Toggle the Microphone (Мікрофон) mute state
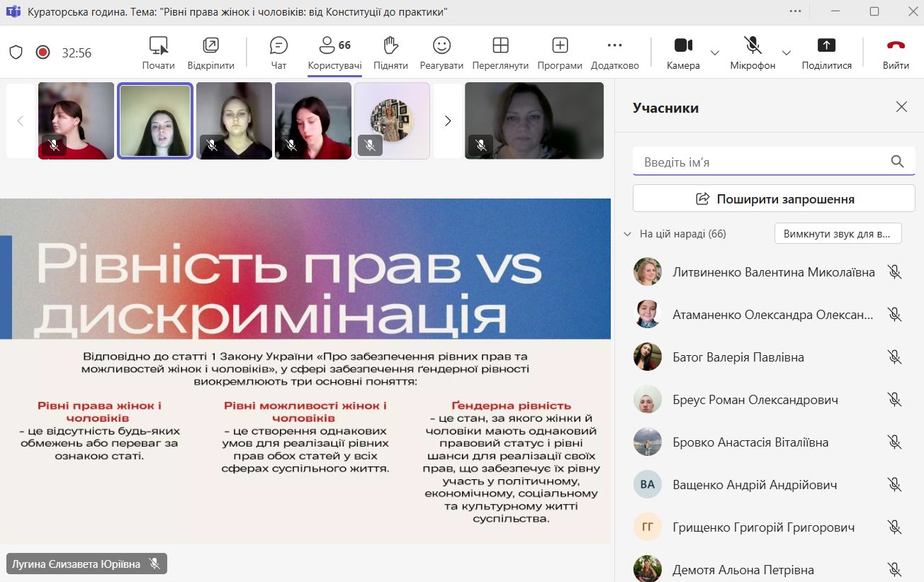924x582 pixels. (x=753, y=46)
